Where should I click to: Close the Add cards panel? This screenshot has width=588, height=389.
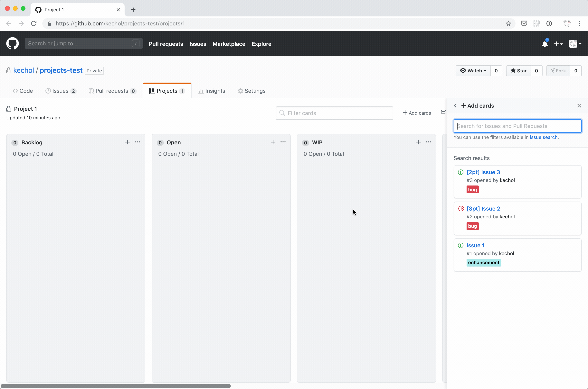(579, 106)
